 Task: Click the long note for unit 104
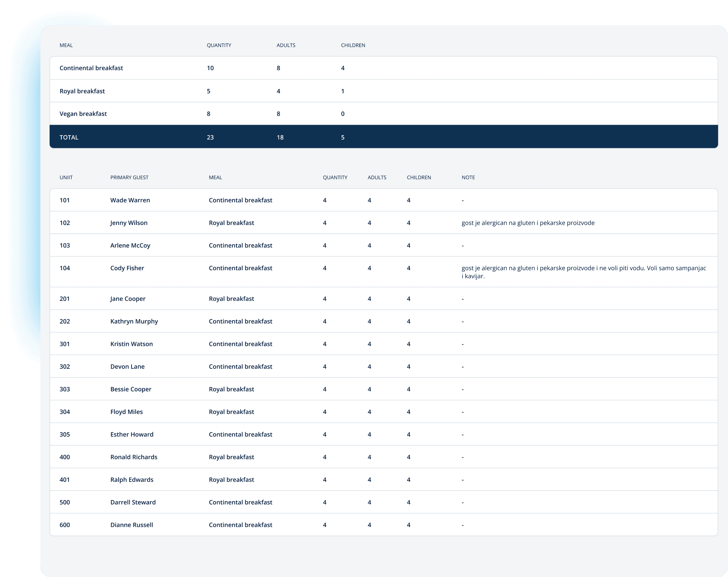(x=583, y=272)
